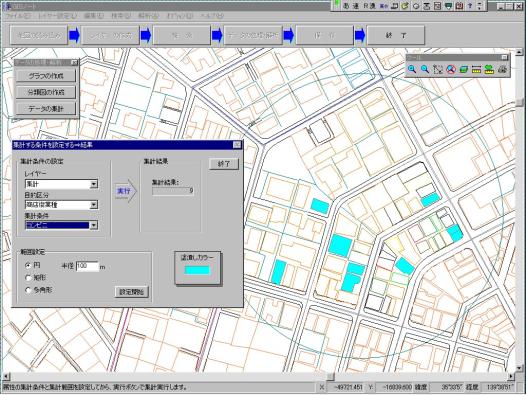
Task: Click the second magnifier (zoom out) in tool palette
Action: pyautogui.click(x=425, y=69)
